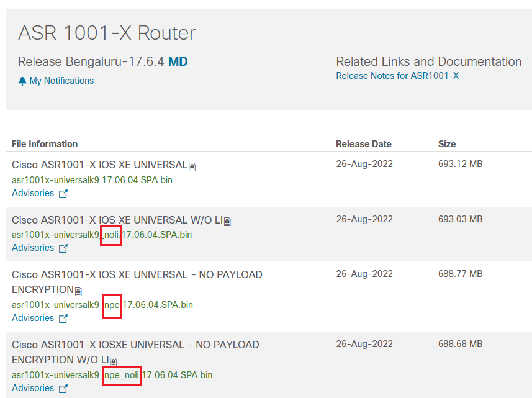The image size is (532, 398).
Task: Download asr1001x-universalk9_npe.17.06.04.SPA.bin file
Action: coord(102,305)
